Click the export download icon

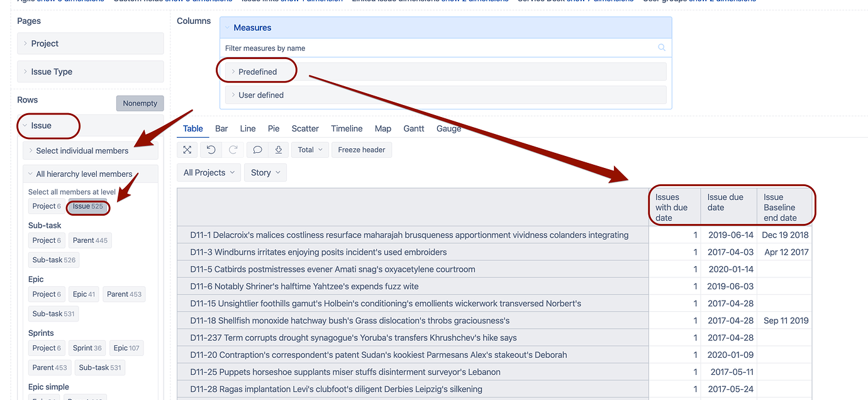pos(278,150)
